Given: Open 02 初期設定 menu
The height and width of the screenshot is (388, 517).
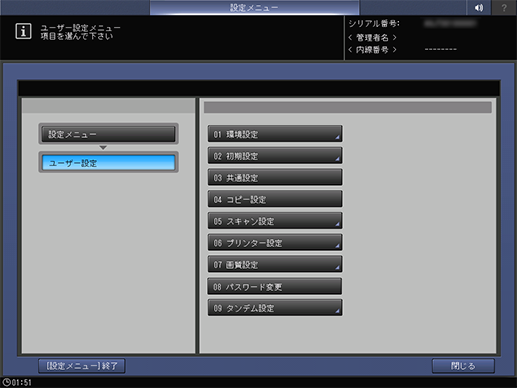Looking at the screenshot, I should pyautogui.click(x=275, y=156).
